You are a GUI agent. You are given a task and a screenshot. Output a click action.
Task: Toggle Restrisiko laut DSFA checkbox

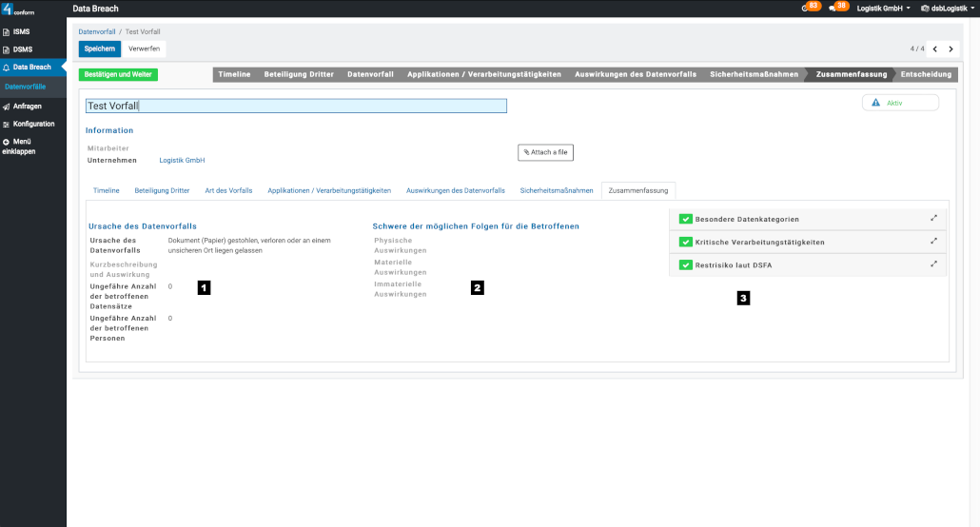(685, 264)
